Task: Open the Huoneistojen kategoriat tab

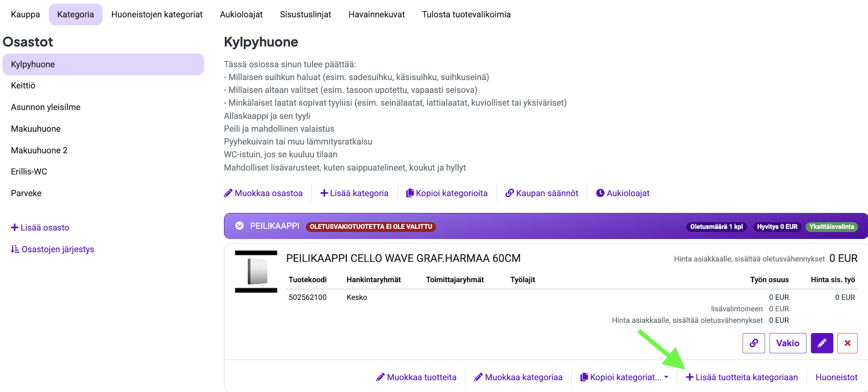Action: pos(157,15)
